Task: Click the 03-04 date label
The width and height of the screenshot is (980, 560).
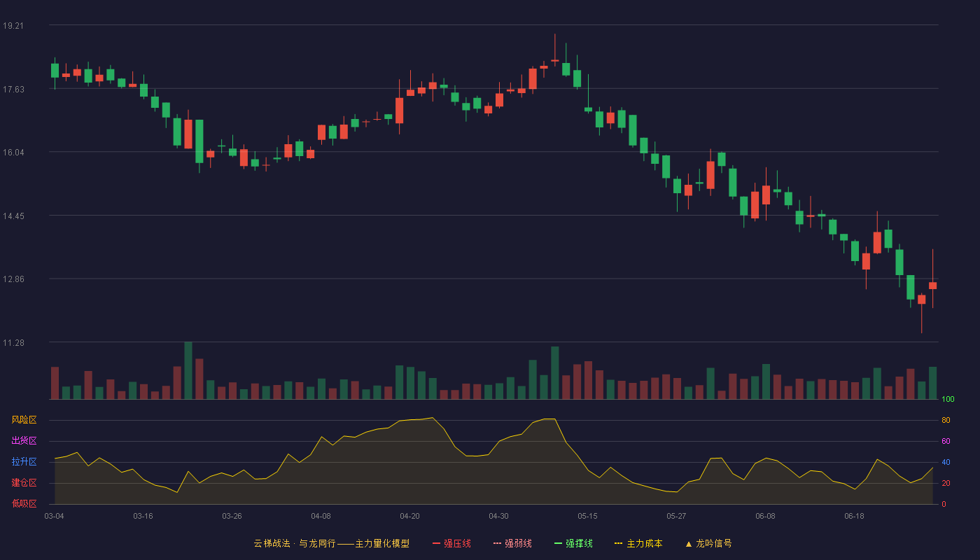Action: tap(54, 516)
